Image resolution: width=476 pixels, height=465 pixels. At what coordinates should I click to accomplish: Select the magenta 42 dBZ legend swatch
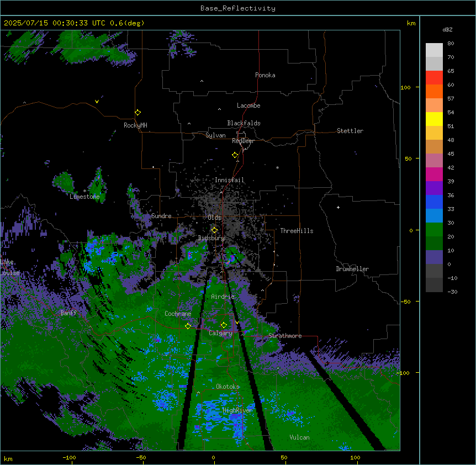(x=434, y=174)
